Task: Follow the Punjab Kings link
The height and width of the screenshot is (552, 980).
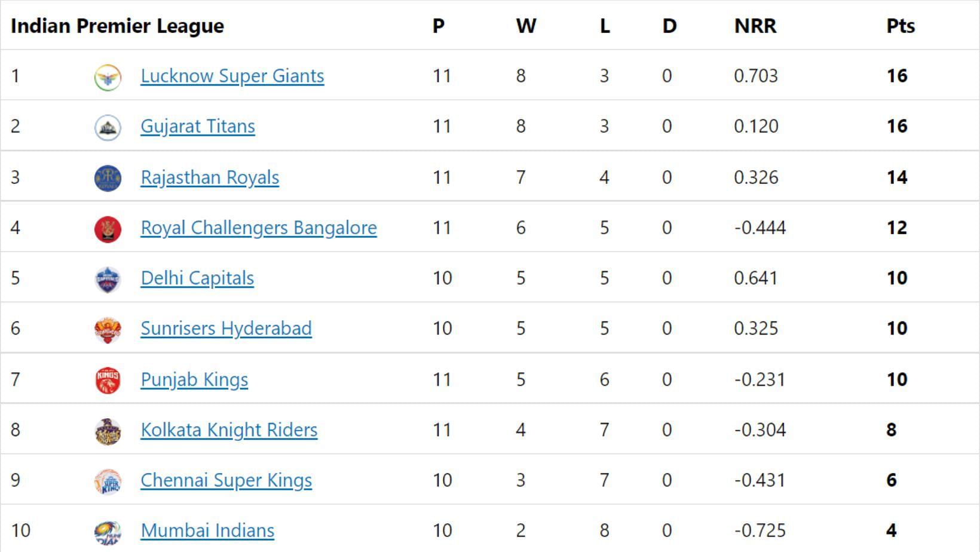Action: pyautogui.click(x=194, y=379)
